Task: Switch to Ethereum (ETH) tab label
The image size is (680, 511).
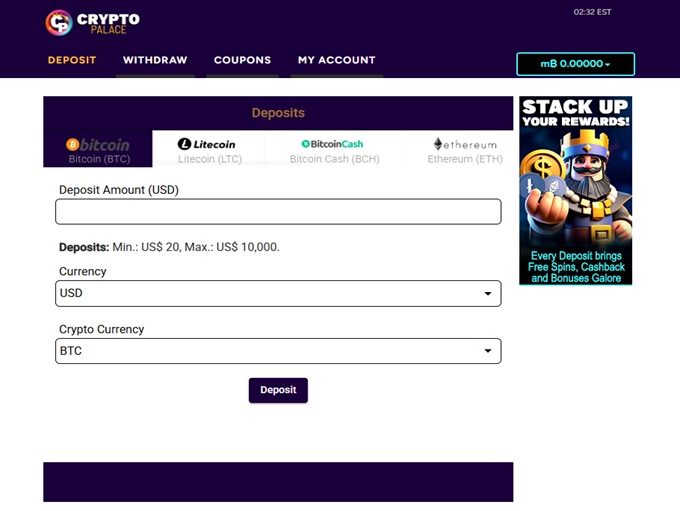Action: click(x=465, y=159)
